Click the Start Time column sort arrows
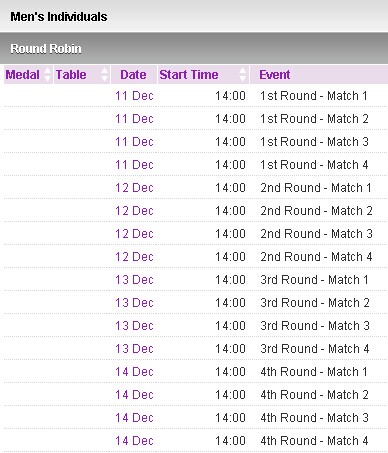The width and height of the screenshot is (388, 453). point(243,74)
